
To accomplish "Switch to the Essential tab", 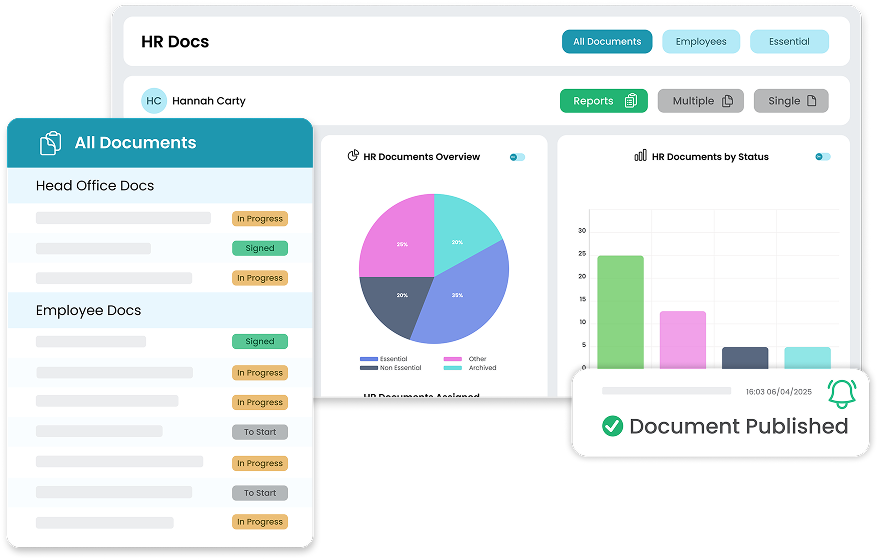I will [789, 42].
